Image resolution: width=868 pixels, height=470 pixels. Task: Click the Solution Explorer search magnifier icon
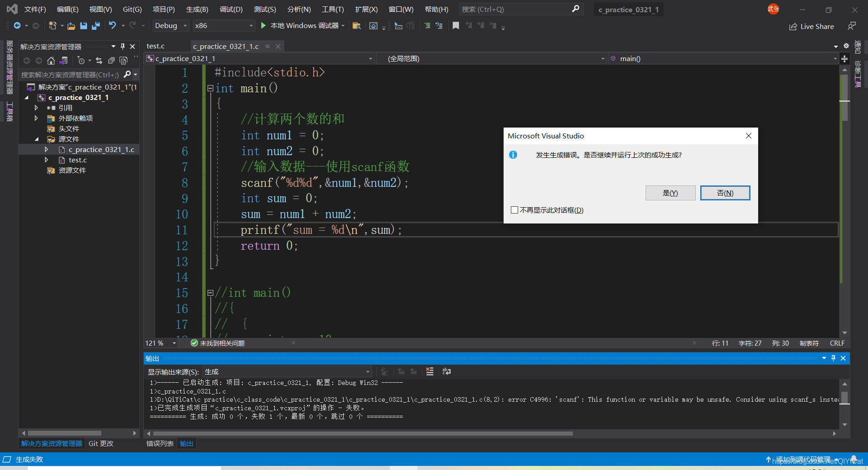(x=127, y=75)
